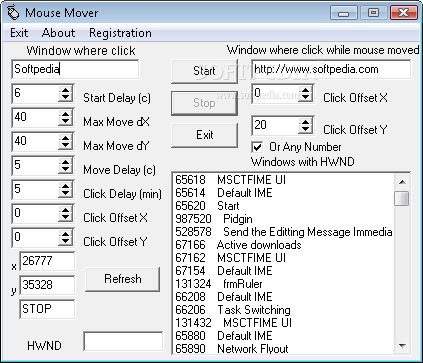The height and width of the screenshot is (363, 423).
Task: Click the Stop button
Action: [204, 103]
